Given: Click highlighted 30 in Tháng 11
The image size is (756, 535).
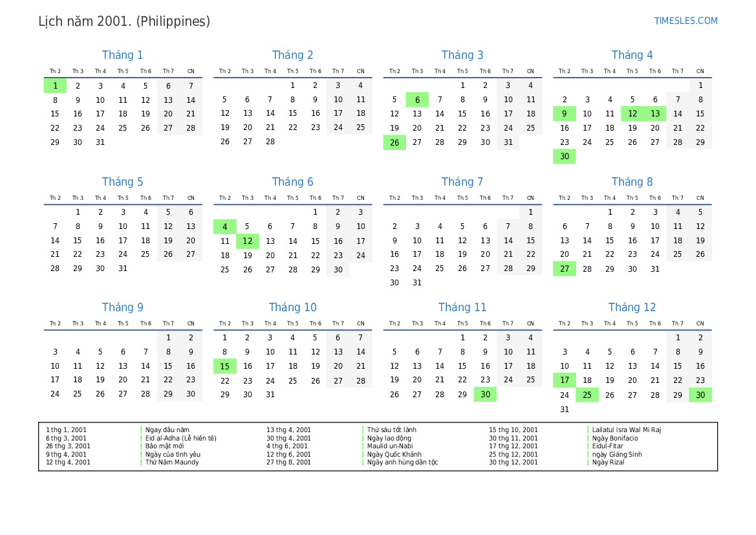Looking at the screenshot, I should click(x=486, y=395).
